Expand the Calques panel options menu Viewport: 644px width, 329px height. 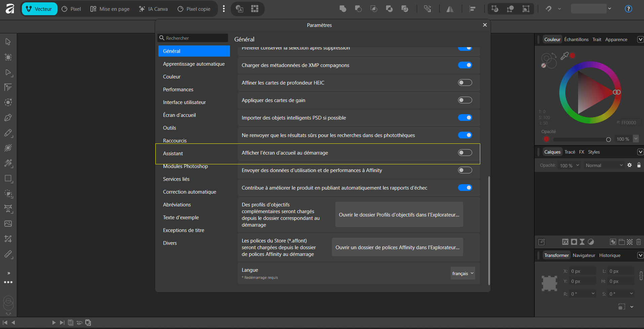[640, 152]
